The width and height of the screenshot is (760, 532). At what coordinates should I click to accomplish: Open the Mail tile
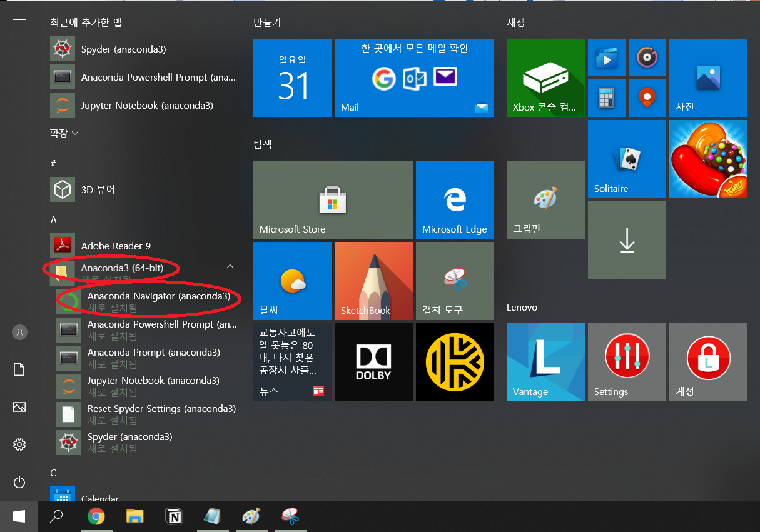point(414,78)
